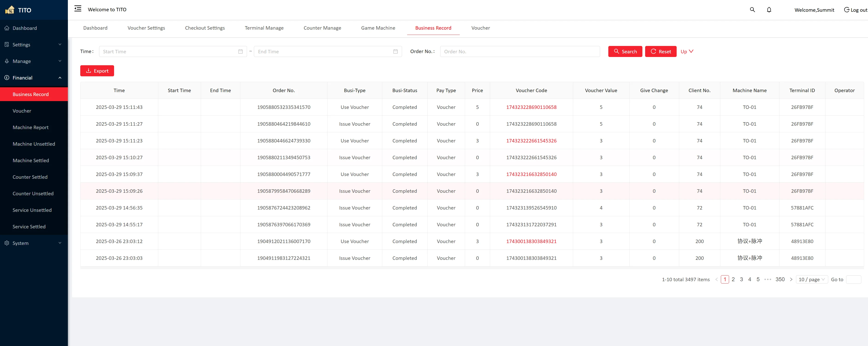Open the notifications bell icon
The width and height of the screenshot is (868, 346).
tap(769, 10)
